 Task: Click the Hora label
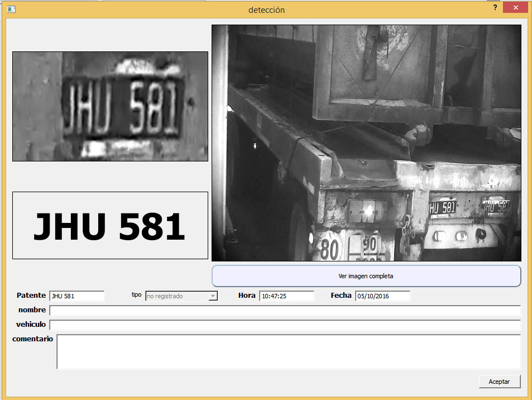click(x=247, y=296)
